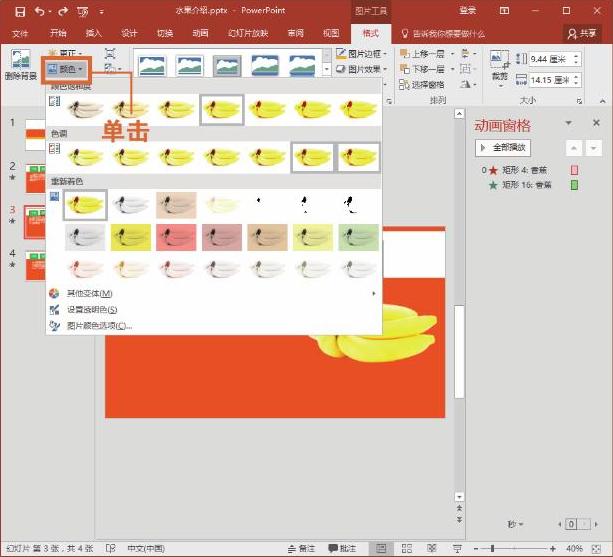This screenshot has height=557, width=613.
Task: Switch to Slide Sorter view icon
Action: (407, 548)
